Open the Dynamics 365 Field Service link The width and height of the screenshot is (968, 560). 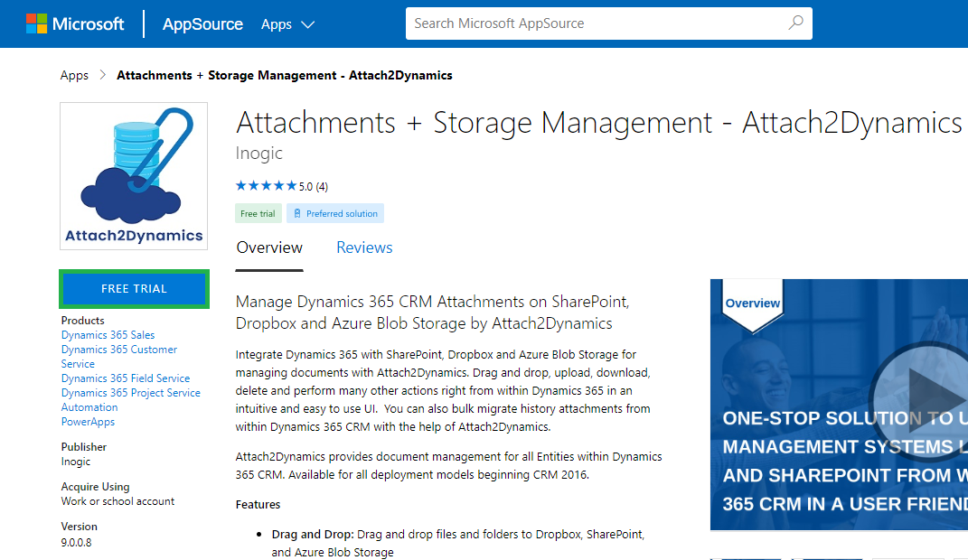(x=125, y=378)
